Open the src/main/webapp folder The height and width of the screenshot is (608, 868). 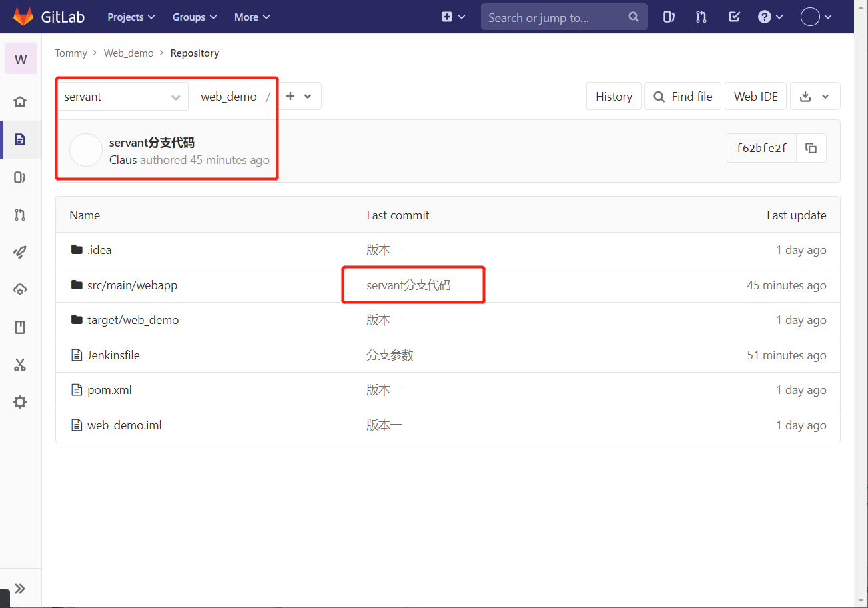(x=132, y=285)
